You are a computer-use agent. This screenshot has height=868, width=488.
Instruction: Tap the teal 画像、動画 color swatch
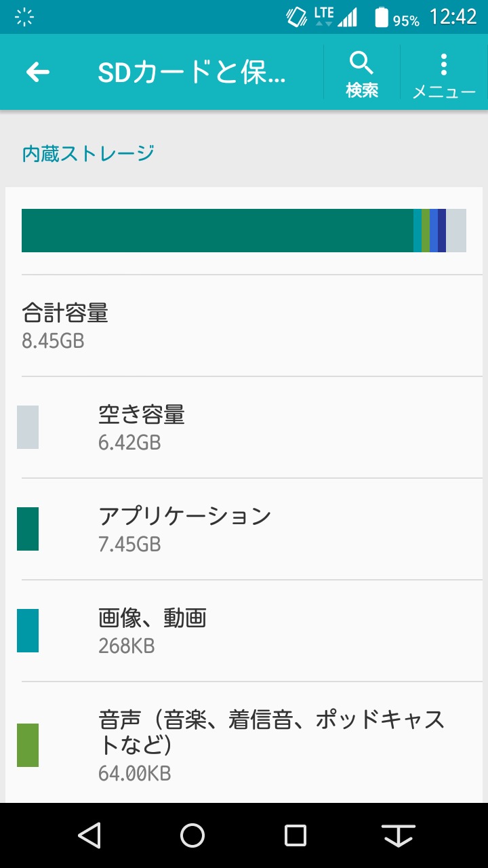[28, 631]
